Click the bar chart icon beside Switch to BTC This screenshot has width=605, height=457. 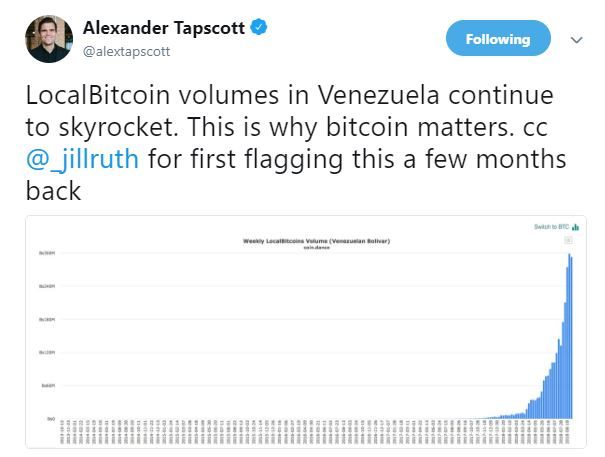click(576, 227)
